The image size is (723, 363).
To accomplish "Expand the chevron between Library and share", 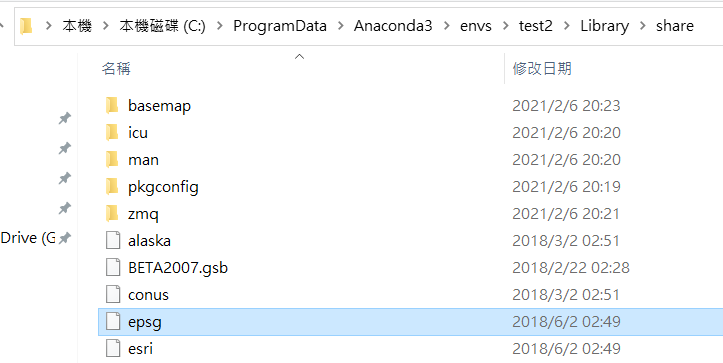I will coord(643,26).
